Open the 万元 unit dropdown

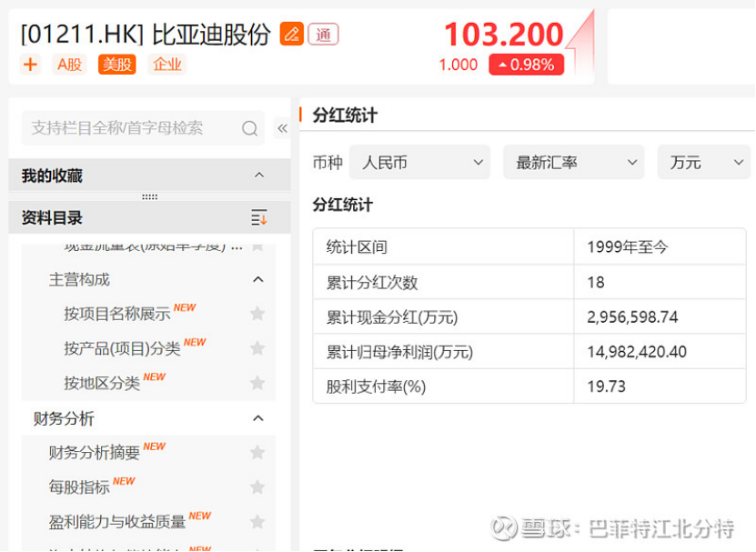tap(704, 163)
